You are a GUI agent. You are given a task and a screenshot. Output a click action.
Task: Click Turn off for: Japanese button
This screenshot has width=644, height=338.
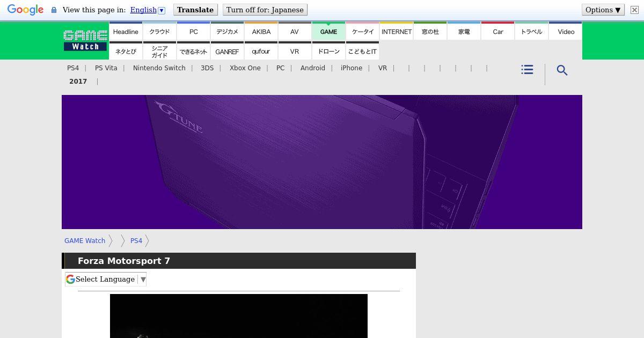point(265,10)
